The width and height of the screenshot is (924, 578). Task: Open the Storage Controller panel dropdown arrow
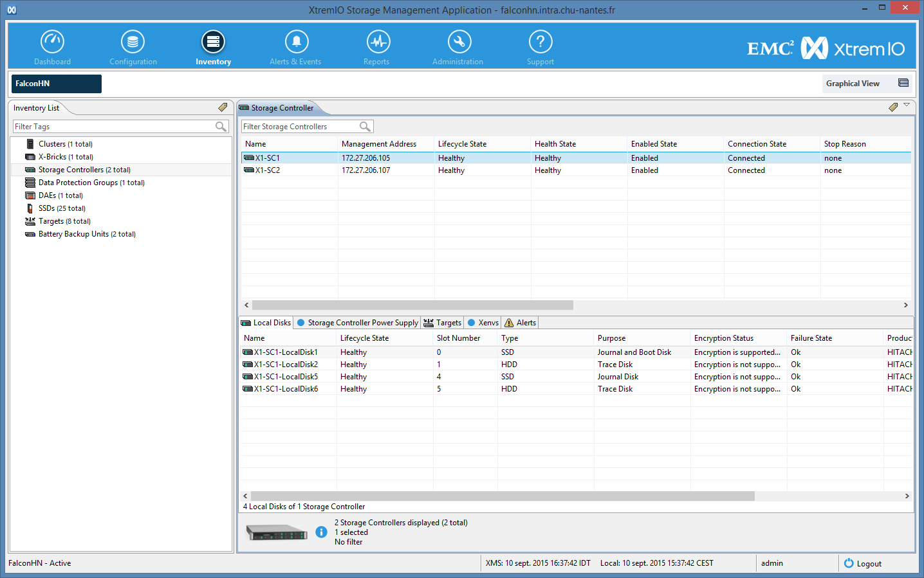(x=907, y=105)
